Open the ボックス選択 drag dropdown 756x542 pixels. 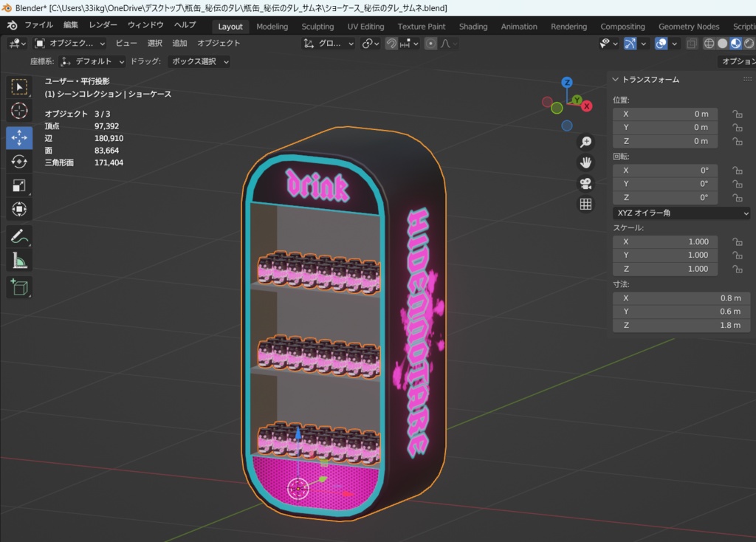point(199,61)
